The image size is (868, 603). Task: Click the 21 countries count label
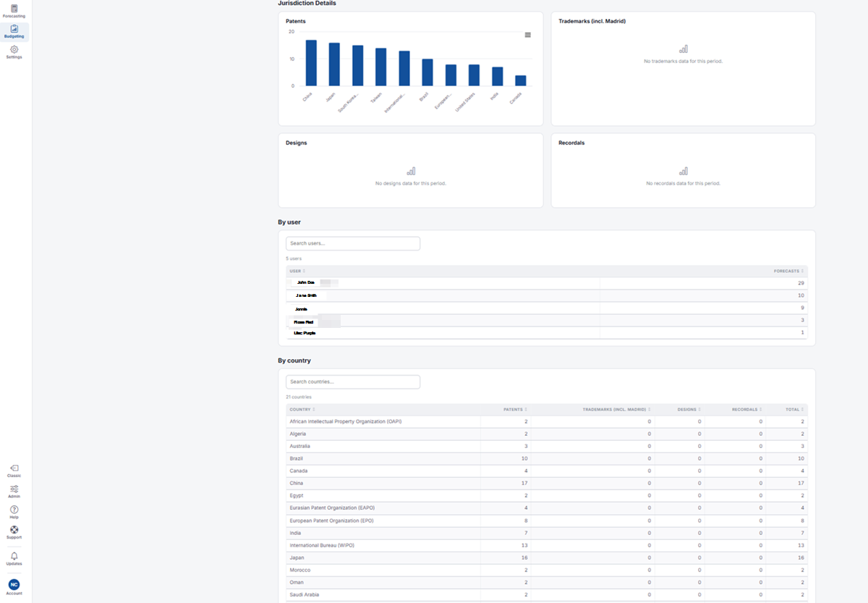pos(299,397)
